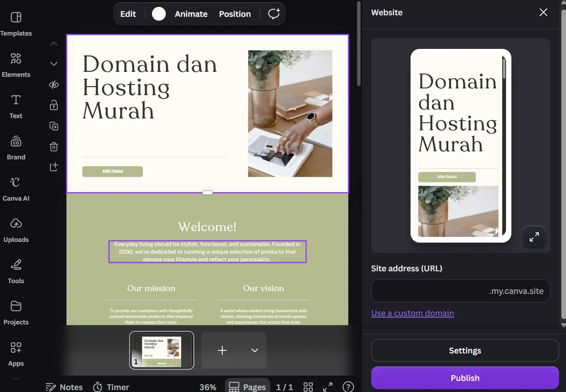Click the Site address URL input field

pos(461,291)
